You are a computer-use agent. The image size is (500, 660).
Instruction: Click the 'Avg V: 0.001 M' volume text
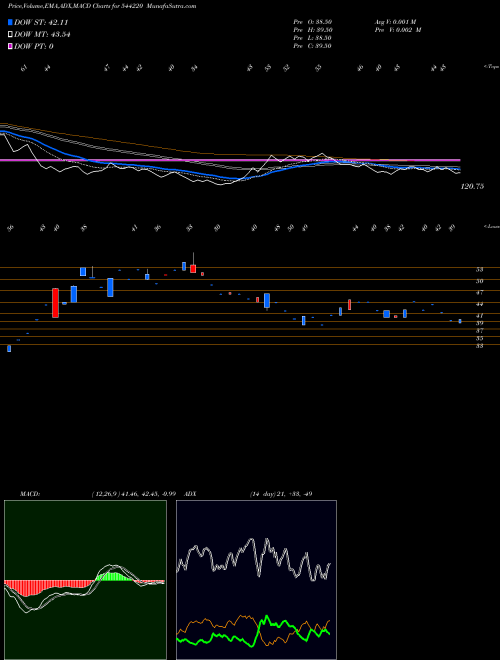397,22
